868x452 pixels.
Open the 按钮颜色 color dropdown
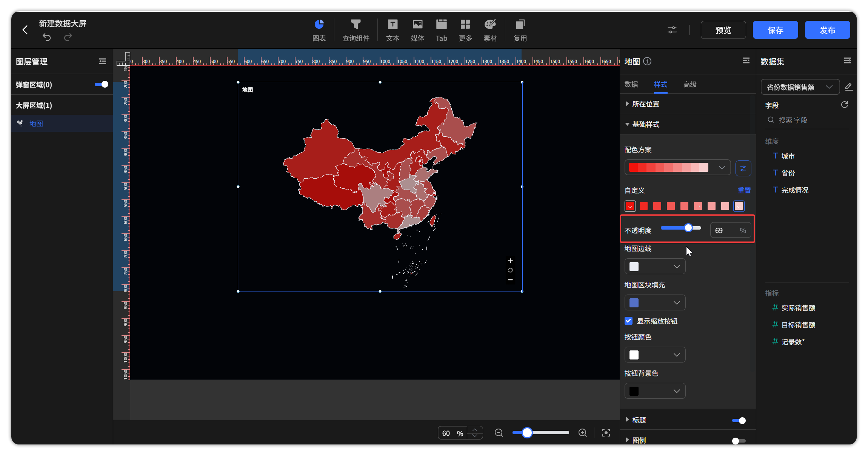pos(655,355)
